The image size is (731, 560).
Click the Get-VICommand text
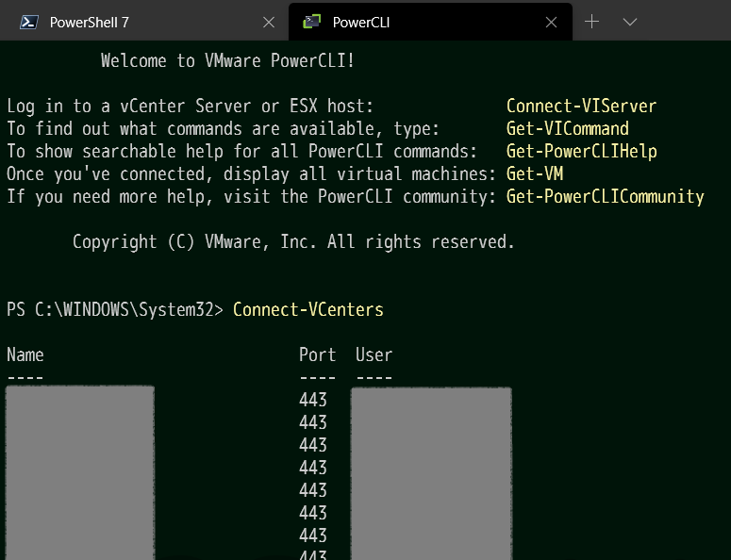568,128
